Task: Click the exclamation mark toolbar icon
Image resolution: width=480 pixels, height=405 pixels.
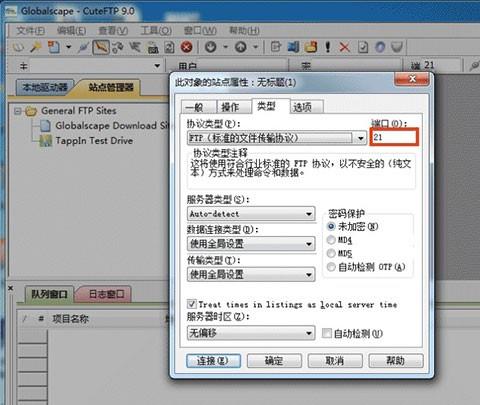Action: tap(328, 47)
